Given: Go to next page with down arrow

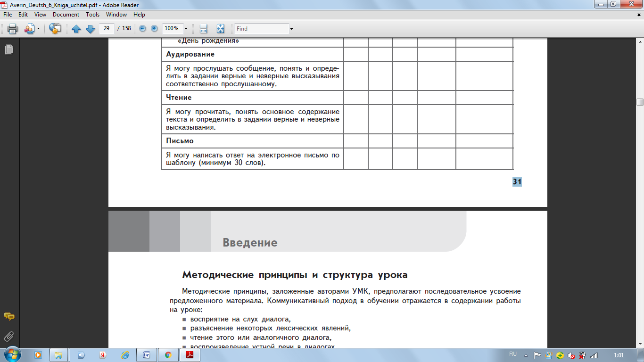Looking at the screenshot, I should coord(90,29).
